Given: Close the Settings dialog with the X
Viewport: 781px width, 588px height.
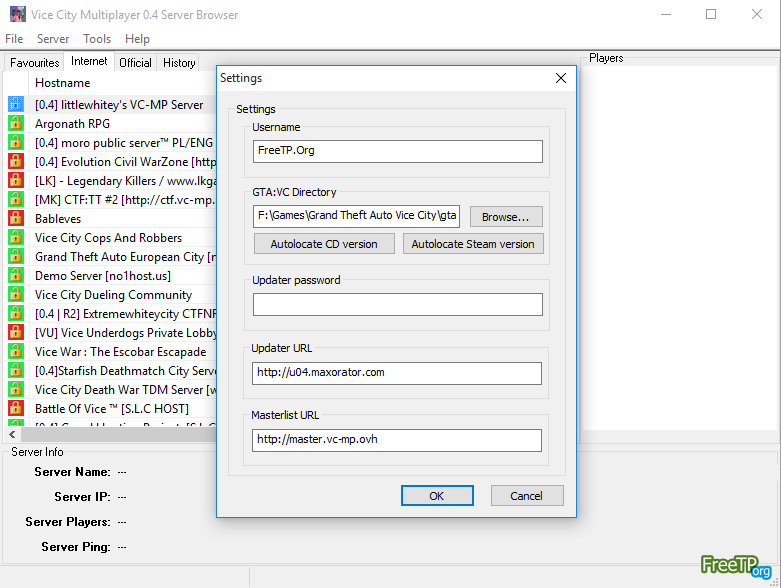Looking at the screenshot, I should tap(560, 78).
